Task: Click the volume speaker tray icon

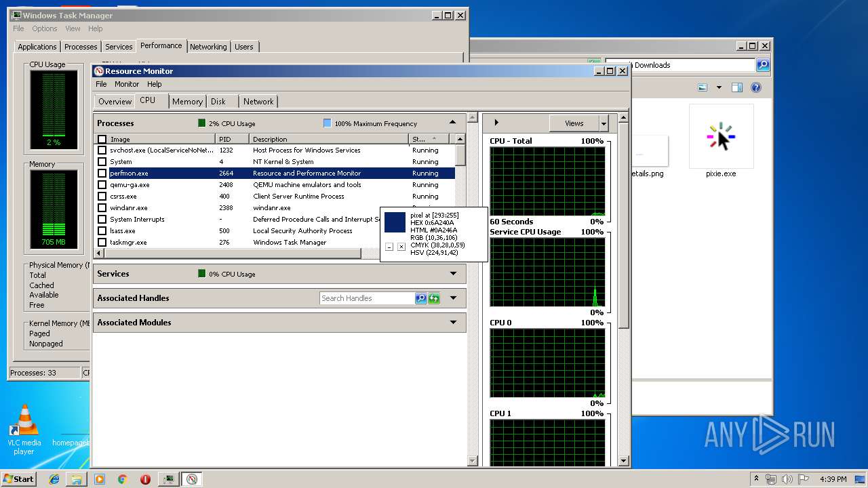Action: (787, 479)
